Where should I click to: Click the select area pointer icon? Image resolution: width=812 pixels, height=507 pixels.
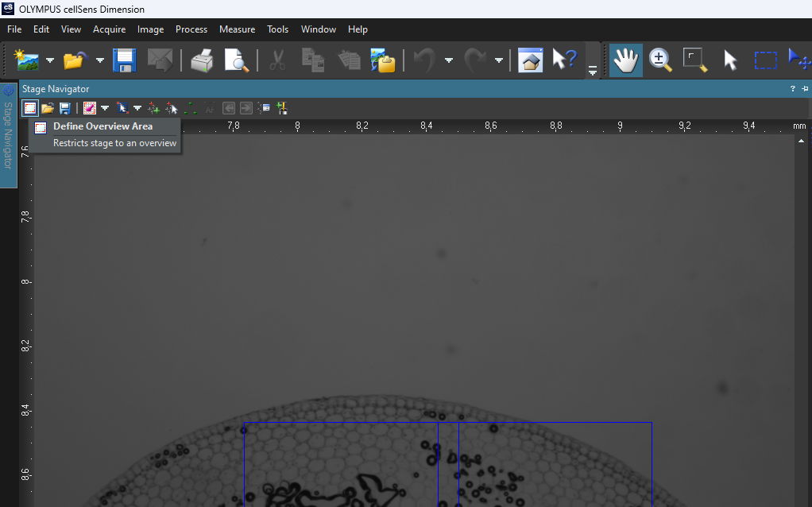(122, 108)
